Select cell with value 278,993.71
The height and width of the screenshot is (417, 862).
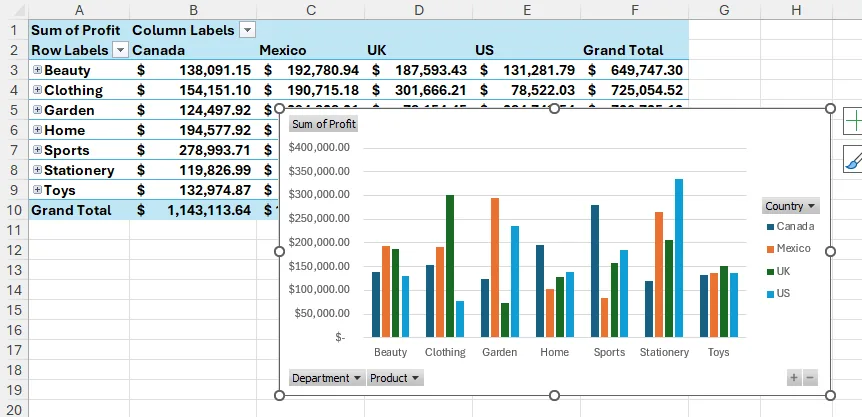193,150
